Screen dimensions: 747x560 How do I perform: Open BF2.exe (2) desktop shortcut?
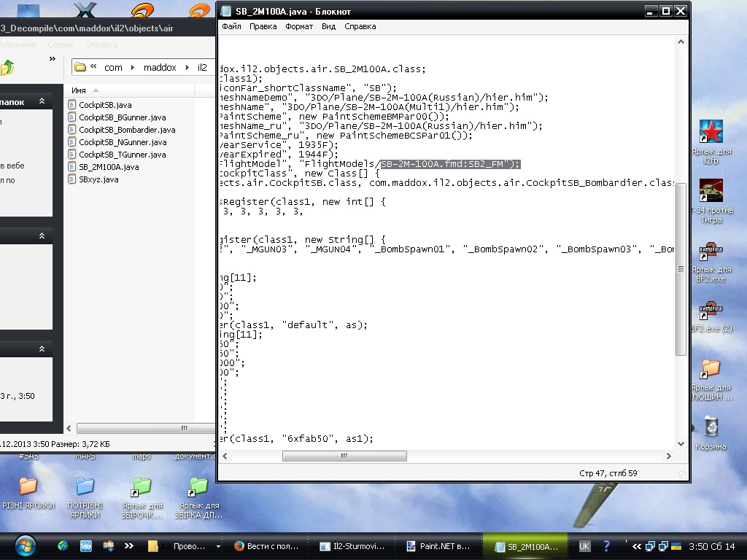click(711, 316)
